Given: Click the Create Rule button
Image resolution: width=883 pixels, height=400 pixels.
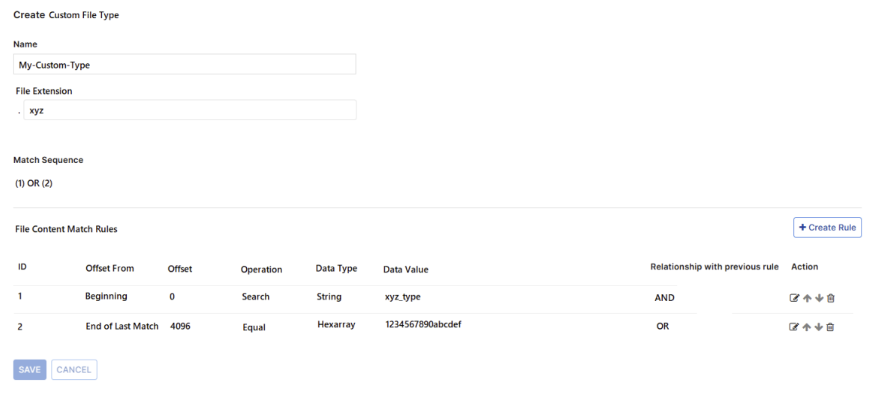Looking at the screenshot, I should (827, 228).
